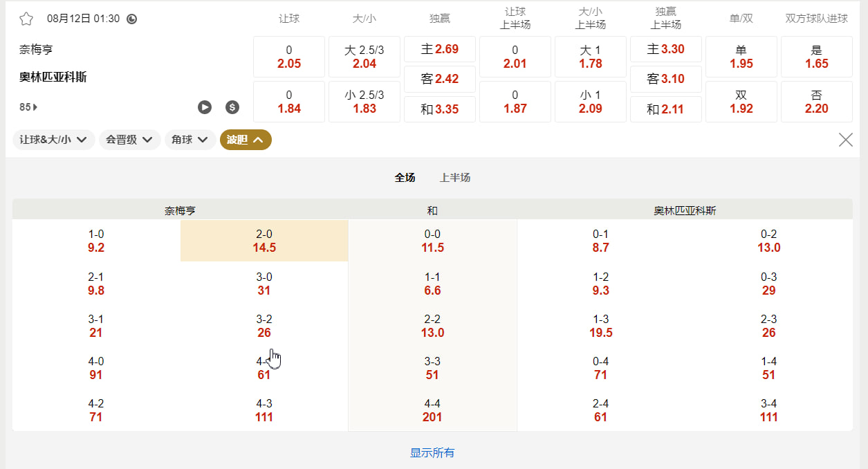Expand the 85 more markets arrow
The image size is (868, 469).
coord(28,107)
